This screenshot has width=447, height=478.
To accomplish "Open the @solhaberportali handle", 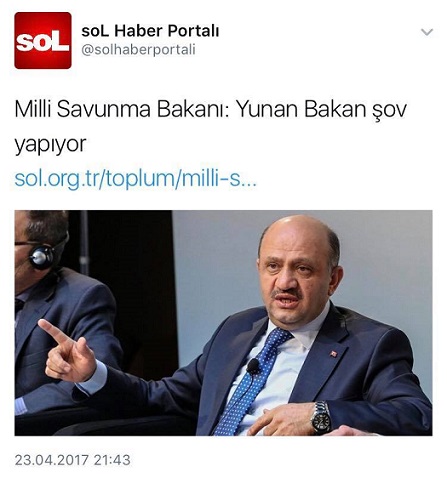I will (138, 50).
